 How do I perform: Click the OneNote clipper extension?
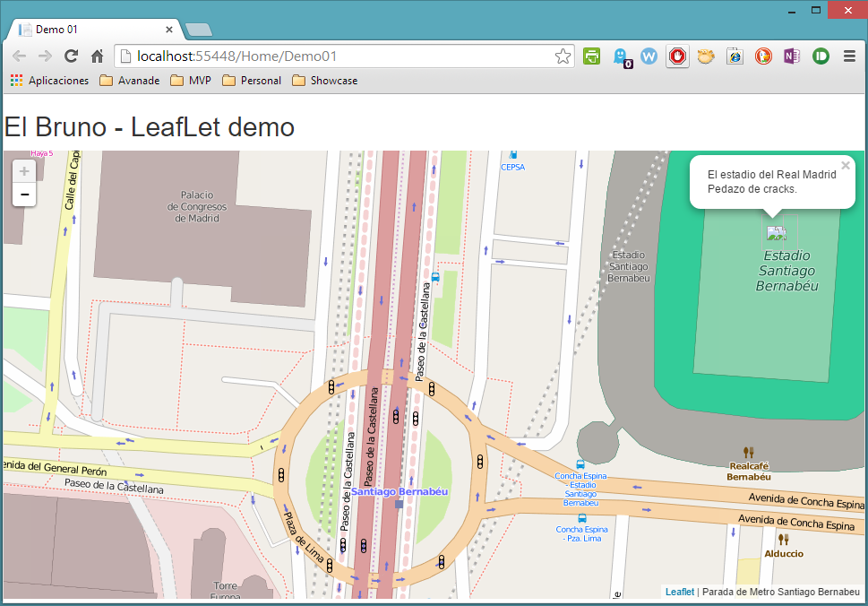(791, 56)
